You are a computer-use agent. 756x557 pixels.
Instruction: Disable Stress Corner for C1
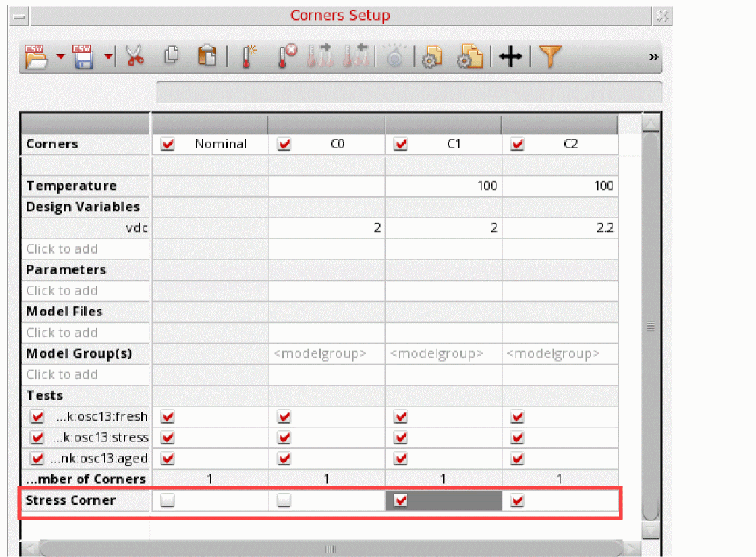pyautogui.click(x=401, y=500)
